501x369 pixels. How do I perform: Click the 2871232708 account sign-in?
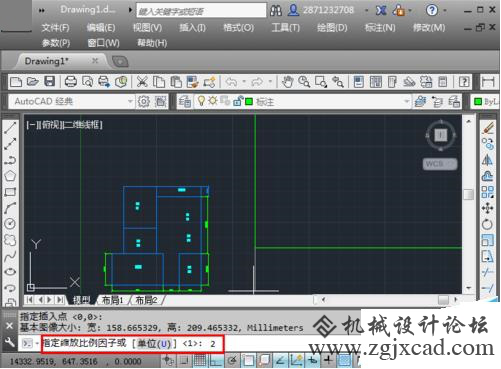[x=328, y=10]
